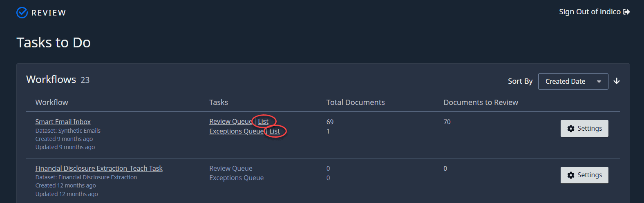Open the Smart Email Inbox workflow
Screen dimensions: 644x203
pyautogui.click(x=63, y=122)
